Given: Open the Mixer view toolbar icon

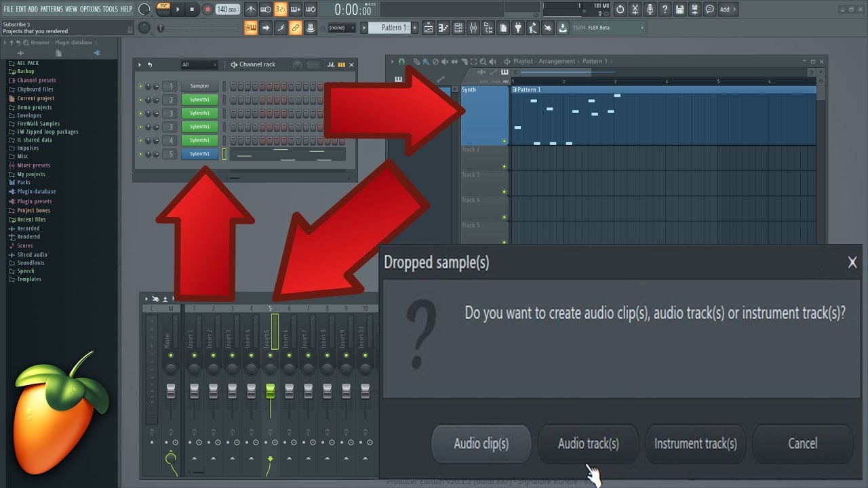Looking at the screenshot, I should coord(473,28).
